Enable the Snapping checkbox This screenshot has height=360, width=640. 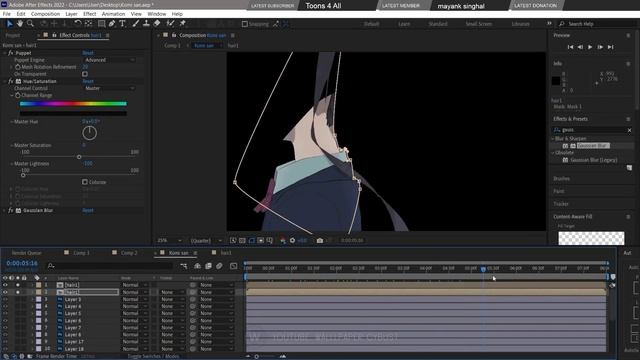[245, 24]
